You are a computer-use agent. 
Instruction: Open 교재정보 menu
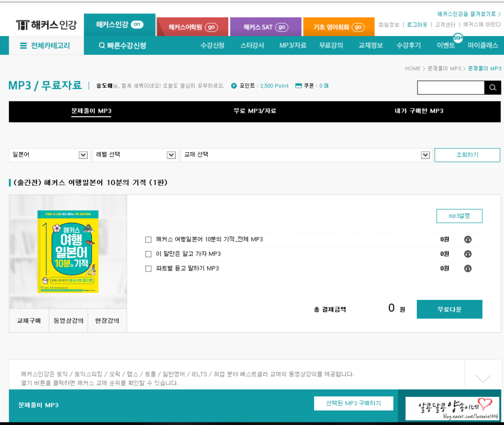(x=370, y=45)
